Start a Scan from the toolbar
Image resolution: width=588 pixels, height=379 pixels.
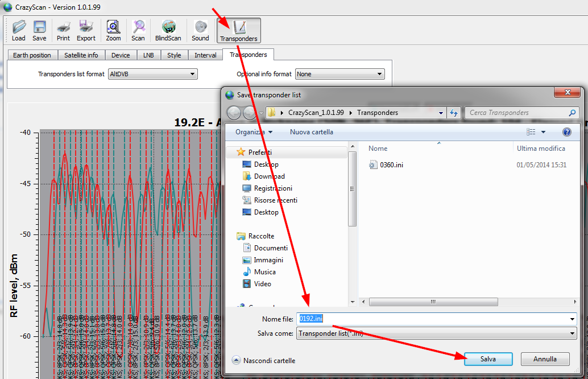point(138,31)
